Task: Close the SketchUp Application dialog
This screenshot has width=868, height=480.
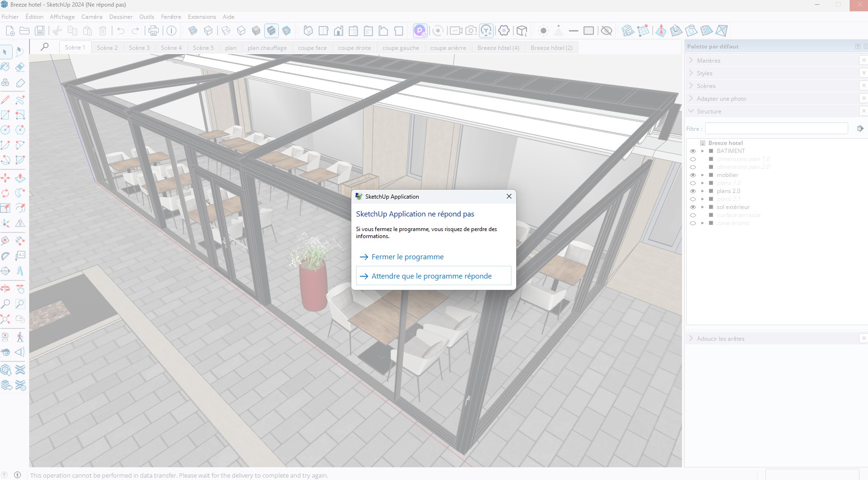Action: click(x=509, y=196)
